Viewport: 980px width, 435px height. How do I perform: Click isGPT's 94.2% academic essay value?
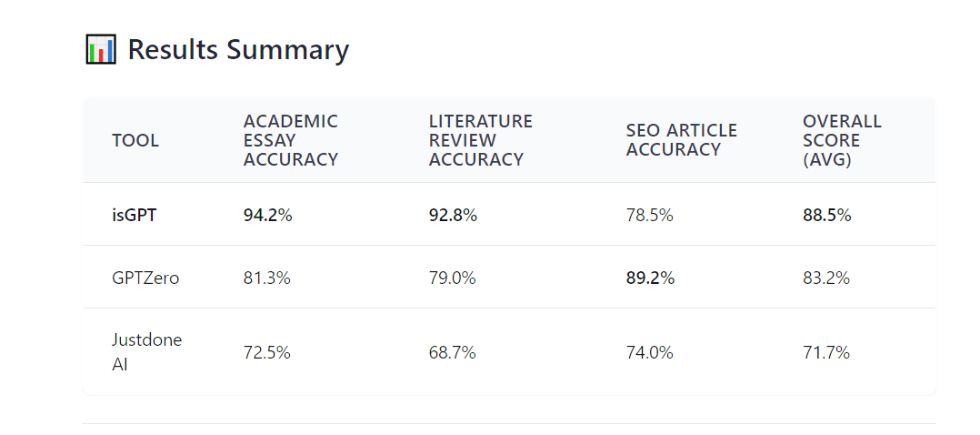coord(267,215)
